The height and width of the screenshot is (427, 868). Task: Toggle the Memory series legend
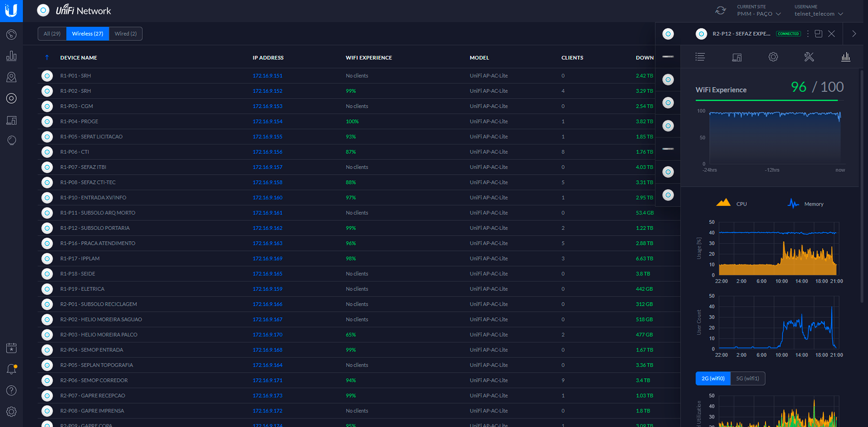click(x=805, y=204)
